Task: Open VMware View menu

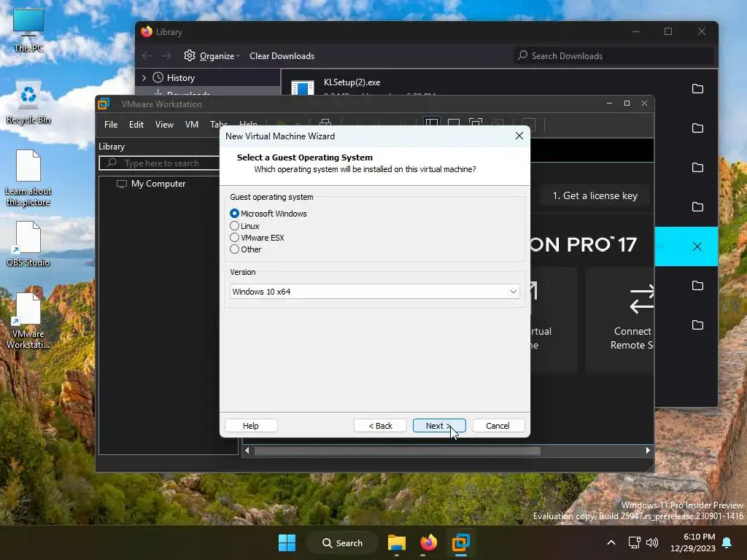Action: [164, 124]
